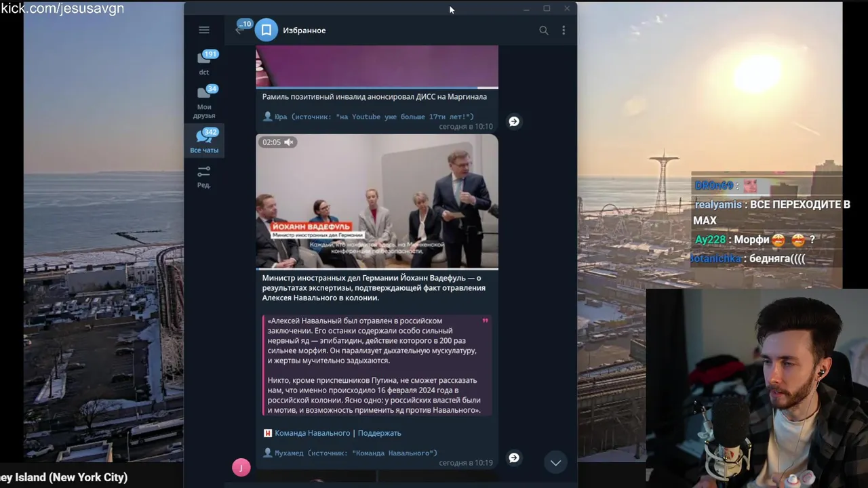
Task: Maximize the Telegram window
Action: click(x=547, y=9)
